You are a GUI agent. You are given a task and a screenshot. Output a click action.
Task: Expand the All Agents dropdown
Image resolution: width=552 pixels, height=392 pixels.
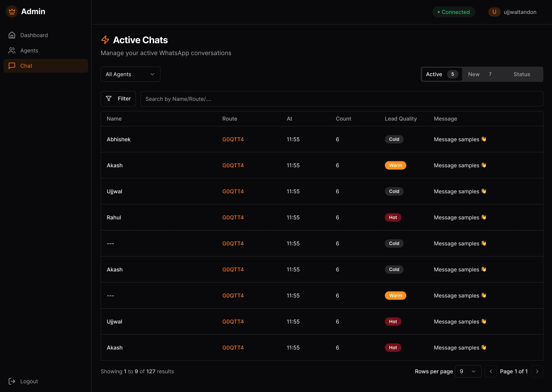click(130, 74)
